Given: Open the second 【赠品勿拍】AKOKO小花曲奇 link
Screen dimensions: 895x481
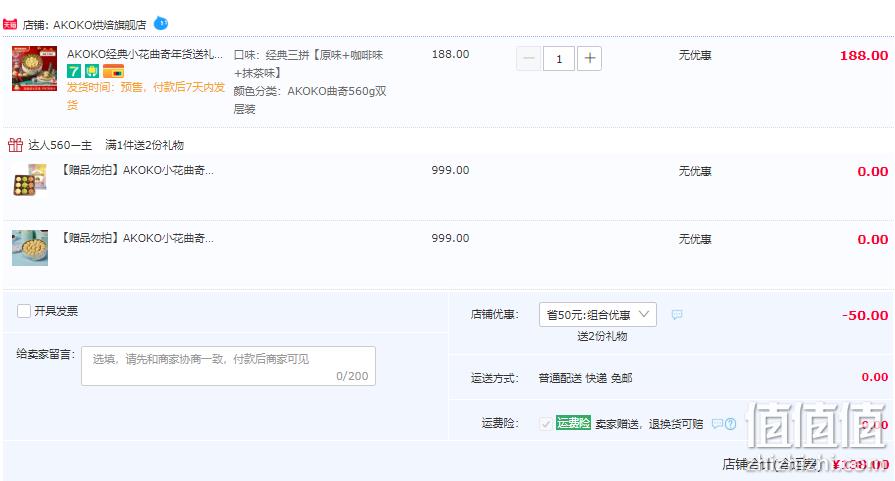Looking at the screenshot, I should click(137, 238).
